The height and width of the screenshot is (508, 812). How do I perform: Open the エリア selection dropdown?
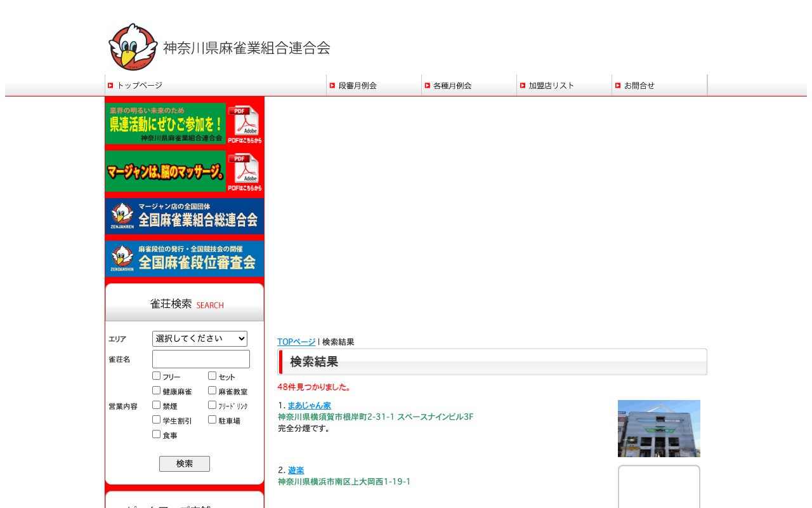point(200,338)
